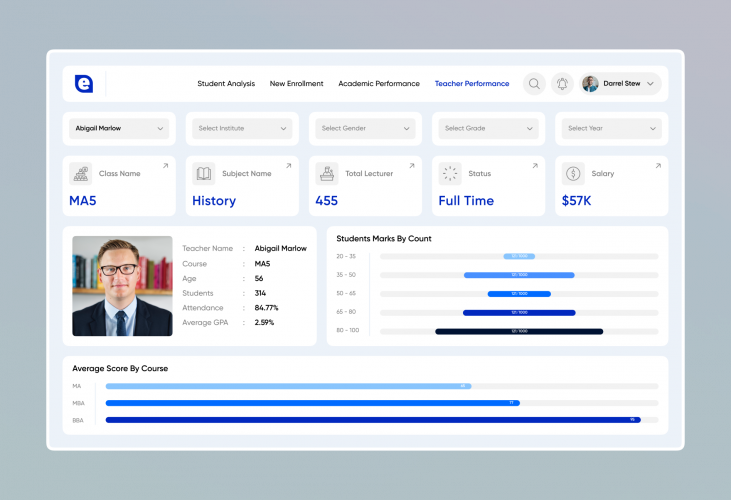The width and height of the screenshot is (731, 500).
Task: Click the Class Name card icon
Action: pos(81,174)
